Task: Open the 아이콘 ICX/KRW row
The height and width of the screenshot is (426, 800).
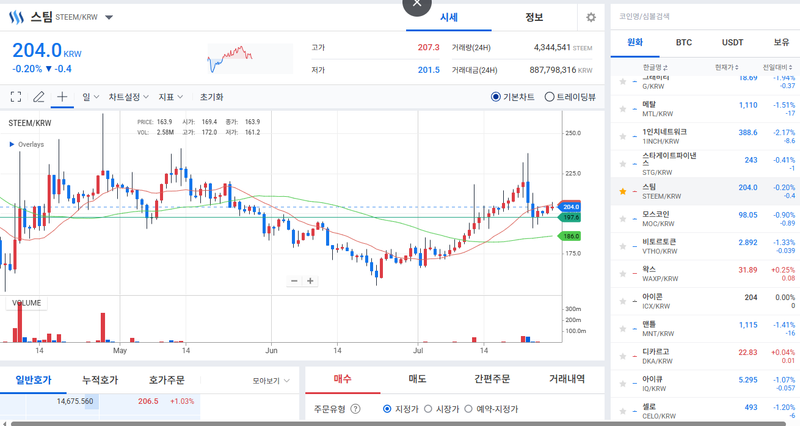Action: [705, 302]
